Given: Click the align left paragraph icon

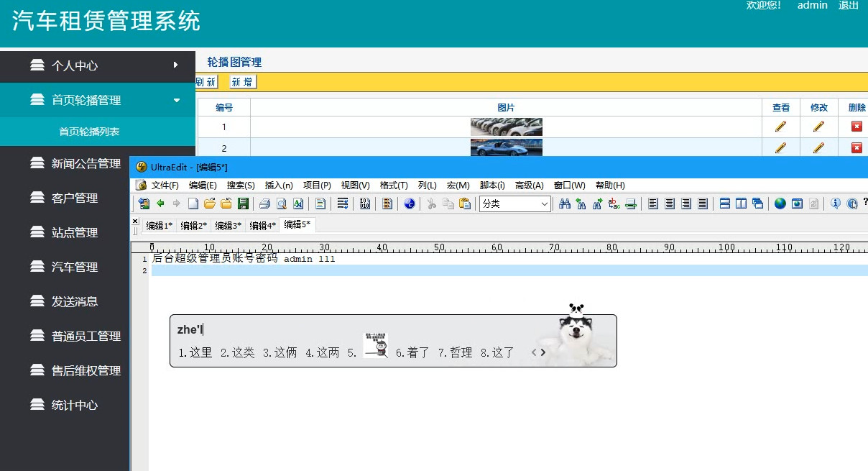Looking at the screenshot, I should (x=653, y=204).
